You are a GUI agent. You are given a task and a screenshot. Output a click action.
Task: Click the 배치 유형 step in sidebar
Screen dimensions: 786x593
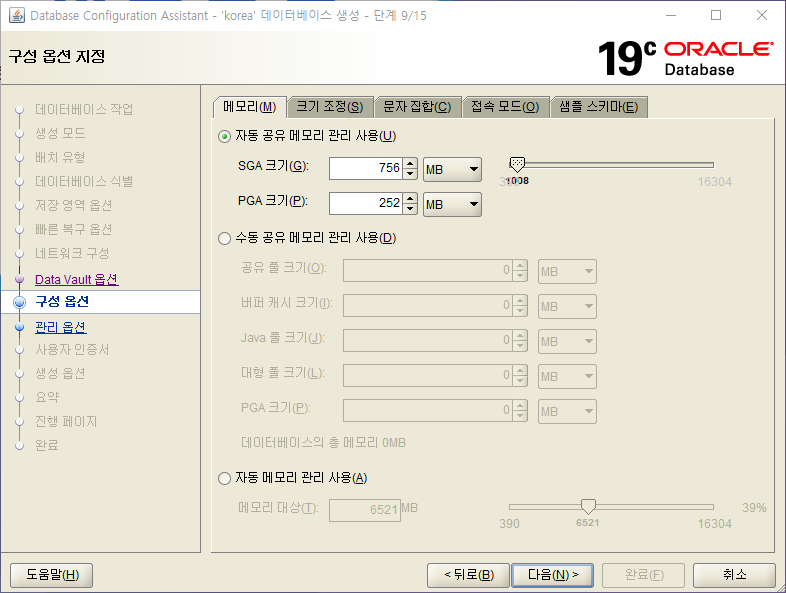(60, 157)
